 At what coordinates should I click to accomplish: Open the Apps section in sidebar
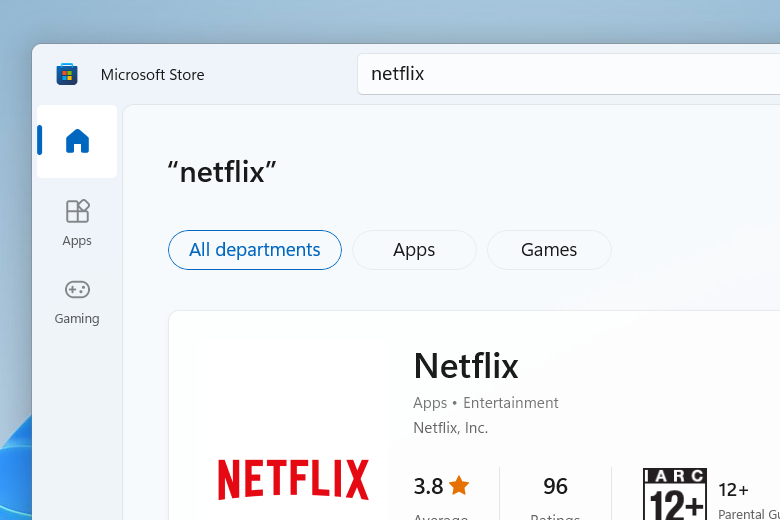(77, 223)
